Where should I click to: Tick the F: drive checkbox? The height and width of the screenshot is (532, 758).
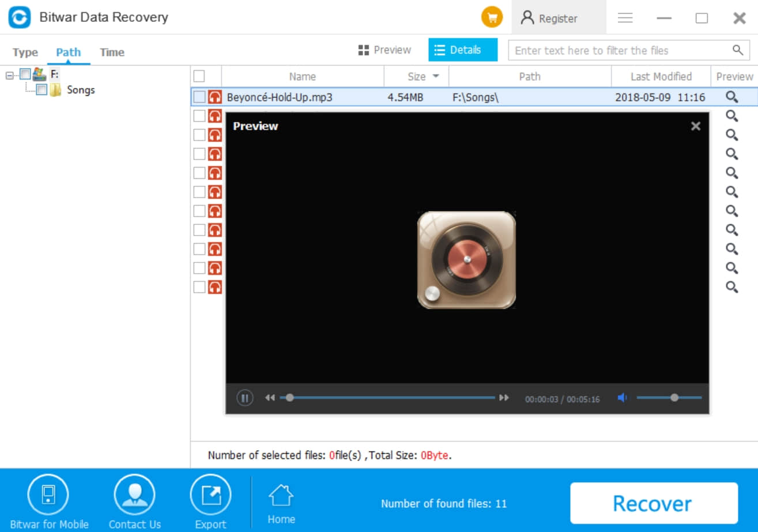click(25, 74)
